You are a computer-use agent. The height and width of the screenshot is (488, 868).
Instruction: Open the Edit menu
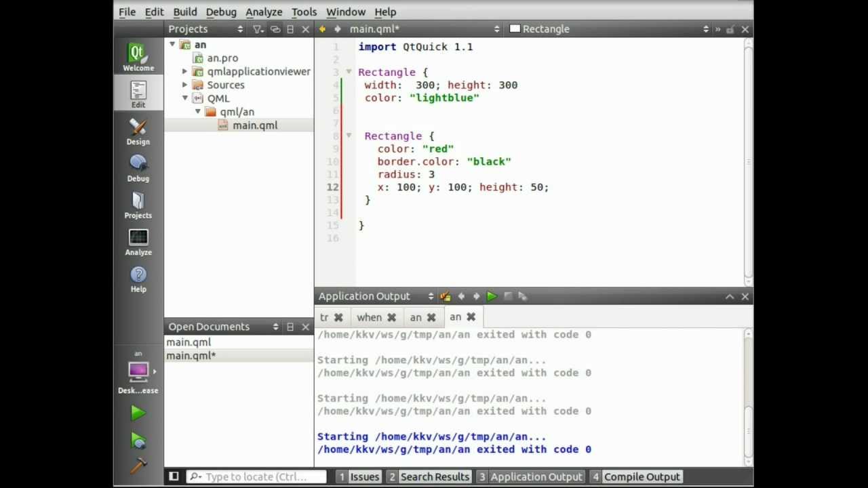click(x=154, y=12)
